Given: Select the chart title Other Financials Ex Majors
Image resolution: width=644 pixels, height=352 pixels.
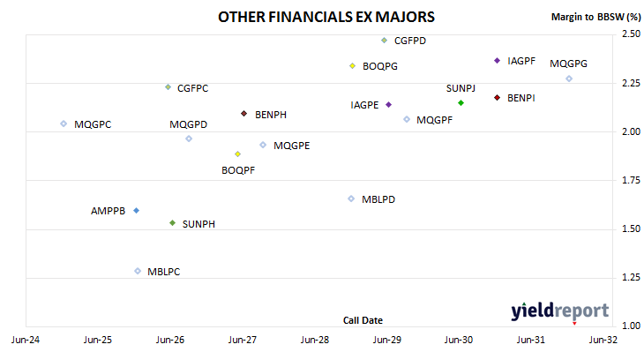Looking at the screenshot, I should point(326,17).
